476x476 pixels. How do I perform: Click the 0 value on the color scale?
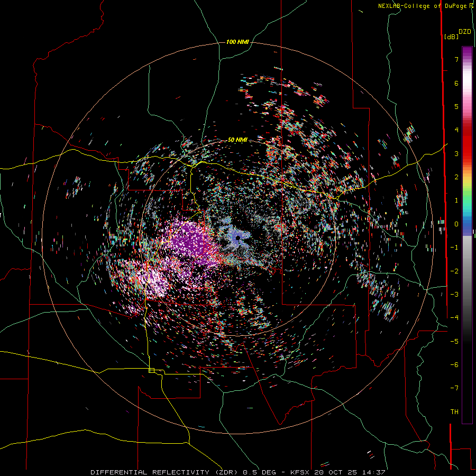456,224
